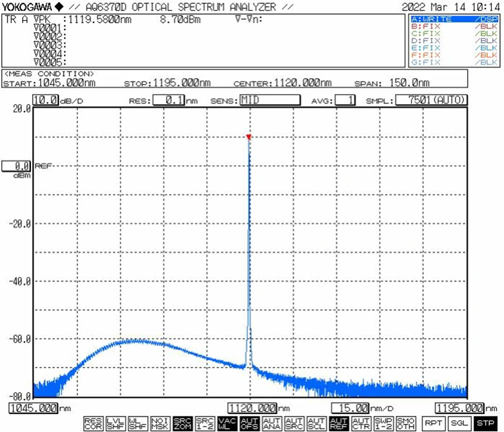This screenshot has width=504, height=432.
Task: Open the SMPL 7501(AUTO) sampling field
Action: pyautogui.click(x=431, y=100)
